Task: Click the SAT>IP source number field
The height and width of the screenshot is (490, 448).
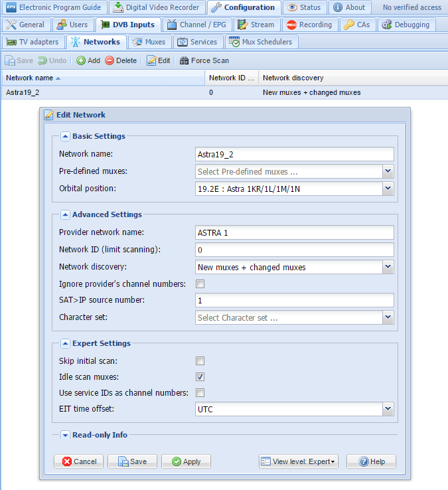Action: click(294, 300)
